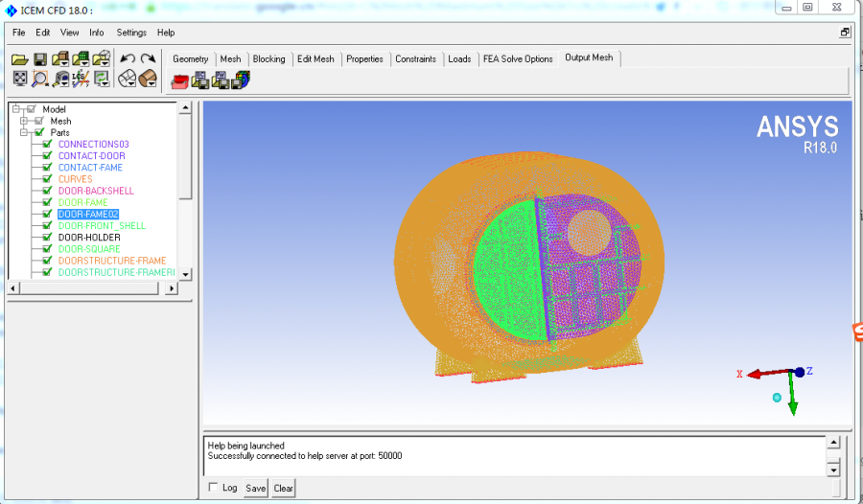863x504 pixels.
Task: Open the Help menu
Action: 166,33
